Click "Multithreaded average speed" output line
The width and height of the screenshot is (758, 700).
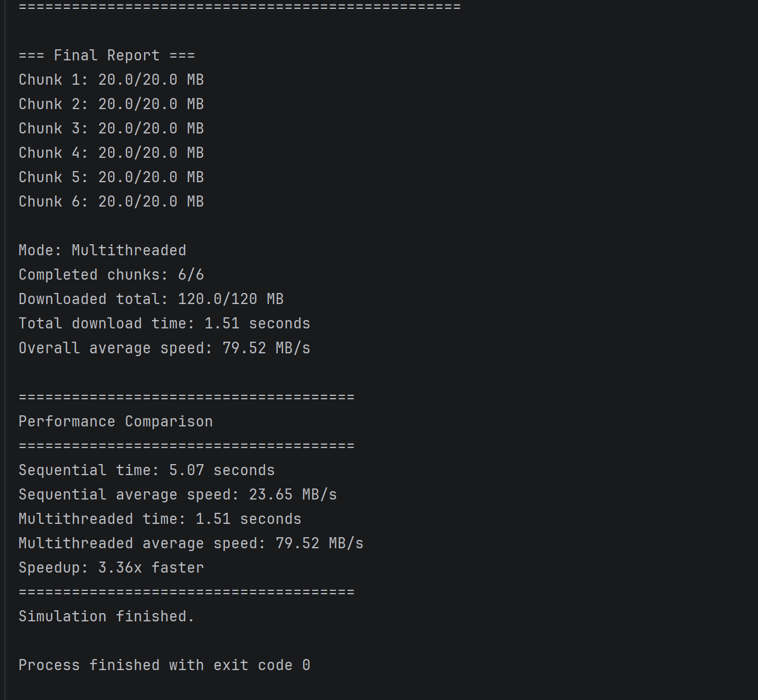[191, 543]
